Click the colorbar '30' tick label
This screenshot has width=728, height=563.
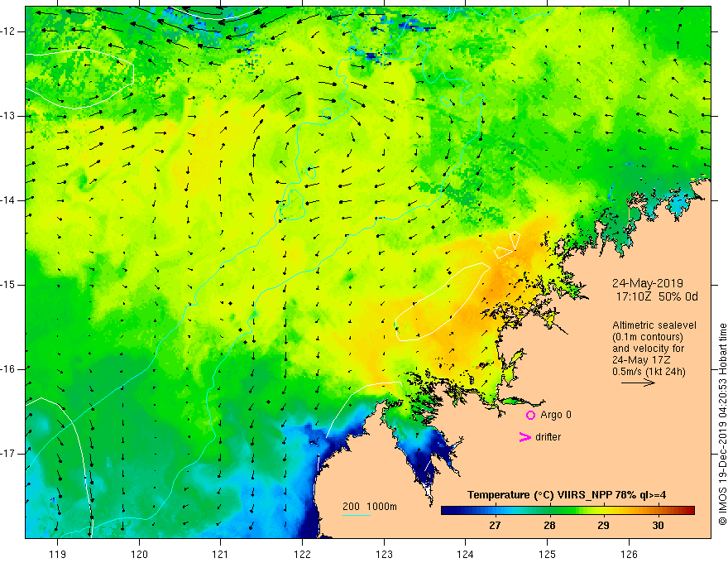coord(658,526)
